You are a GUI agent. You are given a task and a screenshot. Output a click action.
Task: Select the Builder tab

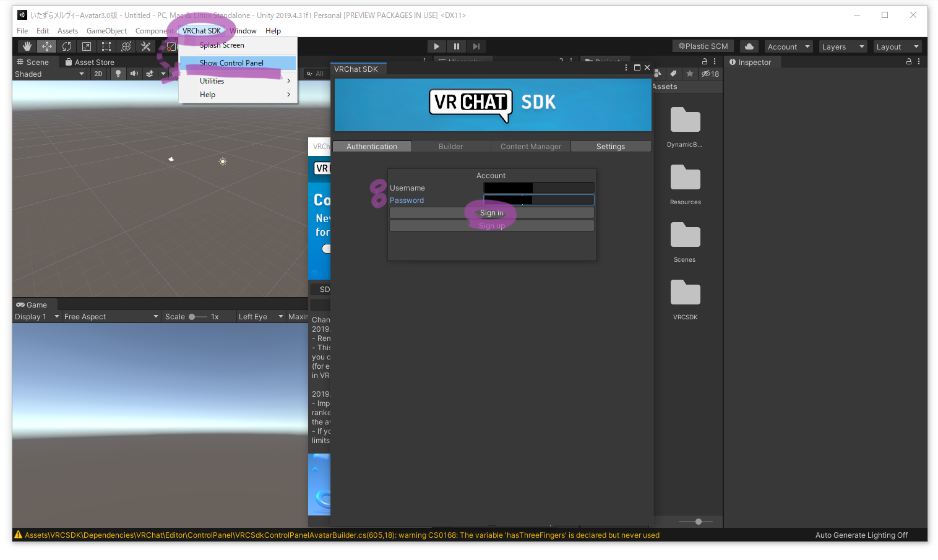(451, 146)
